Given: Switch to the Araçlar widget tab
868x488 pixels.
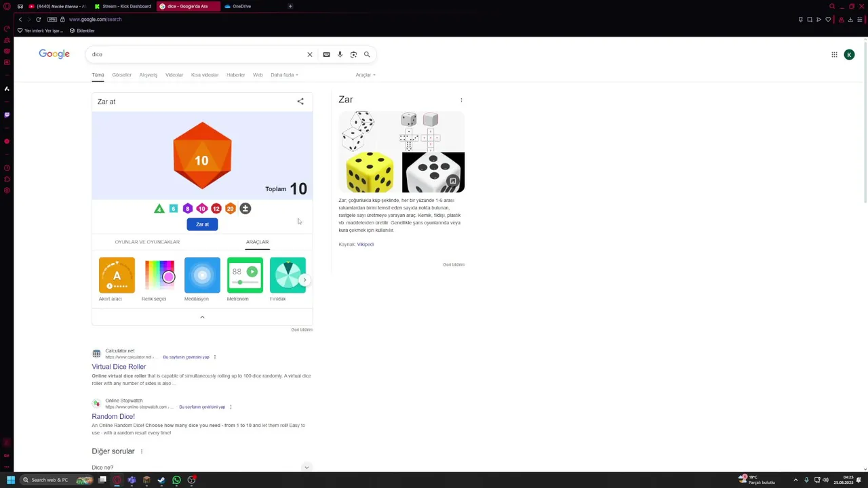Looking at the screenshot, I should coord(257,242).
